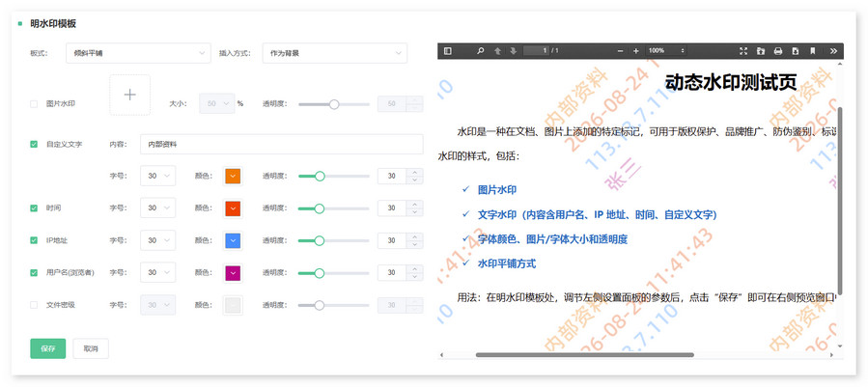Toggle the 用户名(浏览者) checkbox
Screen dimensions: 868x387
34,272
